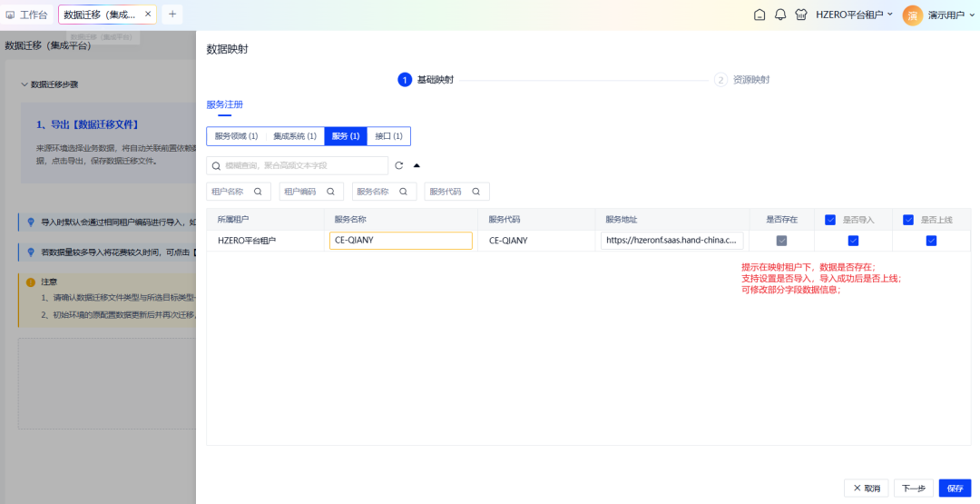Switch to 服务领域 (1) tab
The height and width of the screenshot is (504, 980).
pyautogui.click(x=236, y=135)
